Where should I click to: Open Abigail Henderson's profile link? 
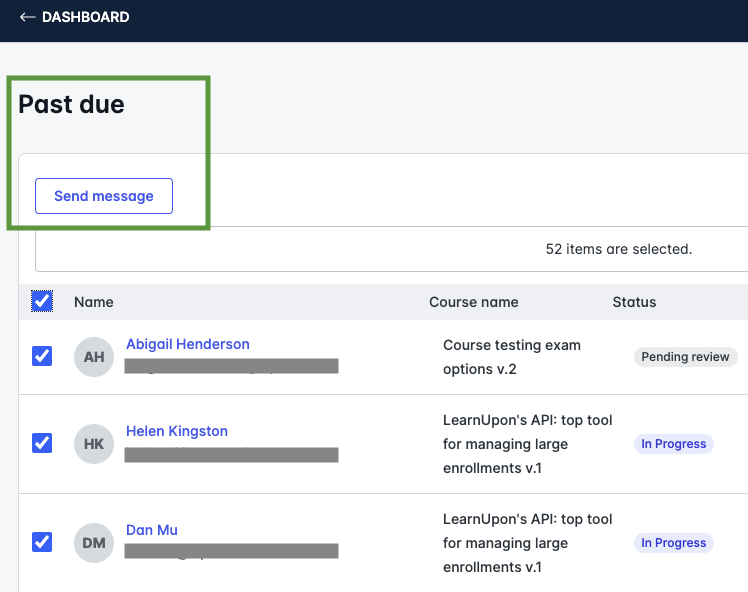click(x=187, y=344)
